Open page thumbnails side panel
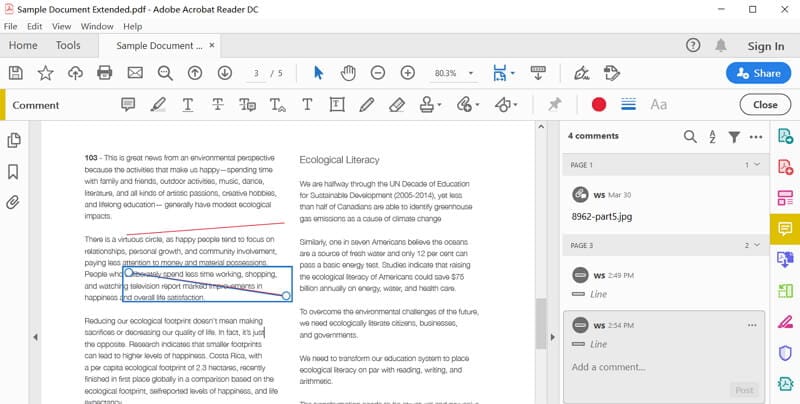800x404 pixels. tap(14, 140)
